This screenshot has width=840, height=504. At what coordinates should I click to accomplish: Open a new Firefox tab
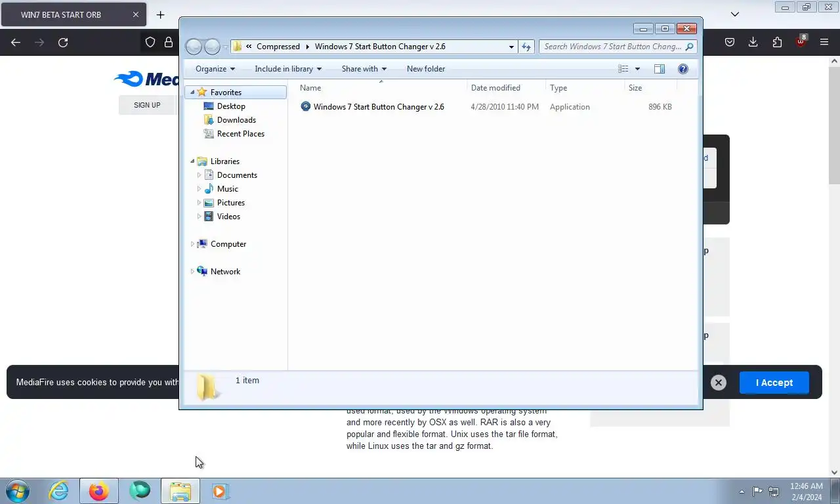point(160,14)
